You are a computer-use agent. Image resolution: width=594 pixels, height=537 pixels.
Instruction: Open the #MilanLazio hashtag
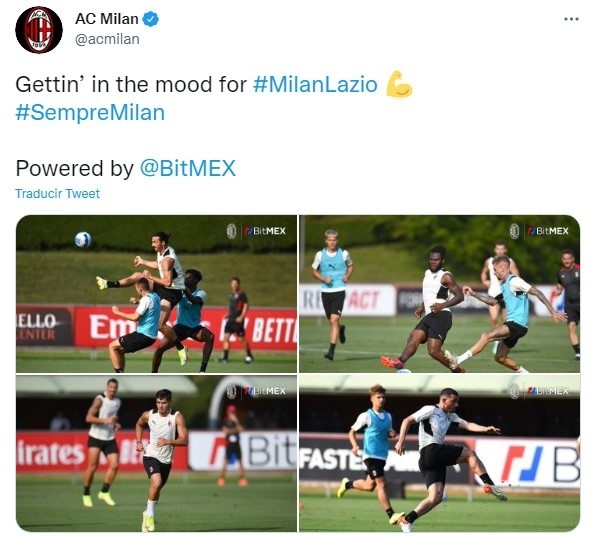point(315,84)
